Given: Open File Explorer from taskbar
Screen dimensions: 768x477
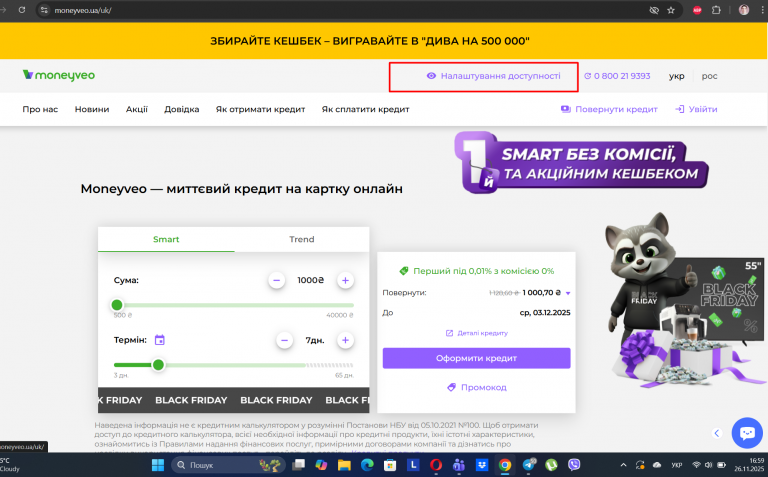Looking at the screenshot, I should (x=344, y=465).
